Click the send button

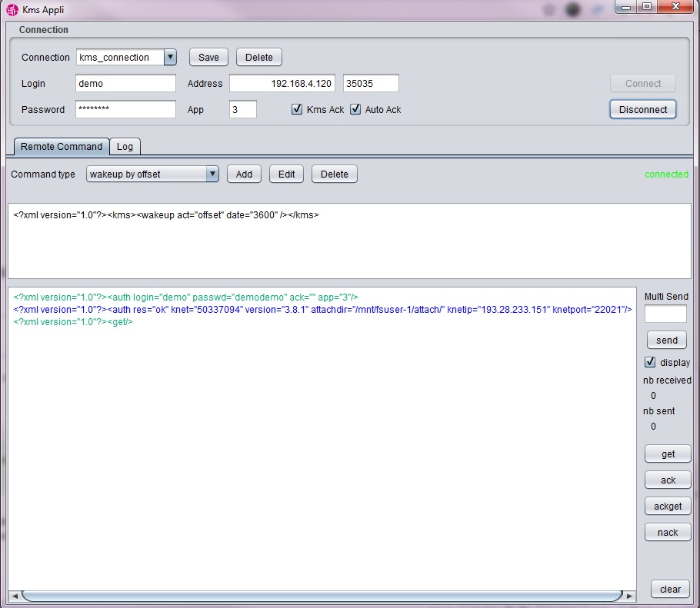(667, 341)
